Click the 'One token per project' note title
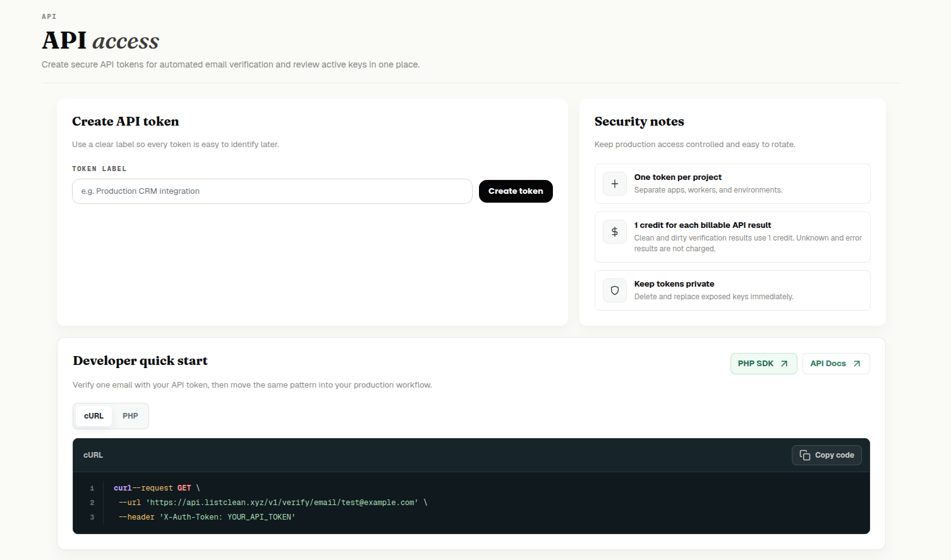 (678, 177)
